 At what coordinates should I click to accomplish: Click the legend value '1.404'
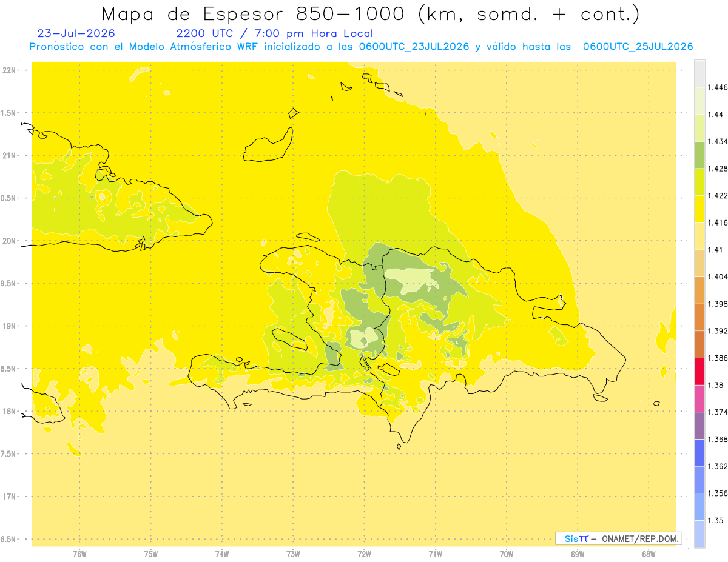point(717,277)
